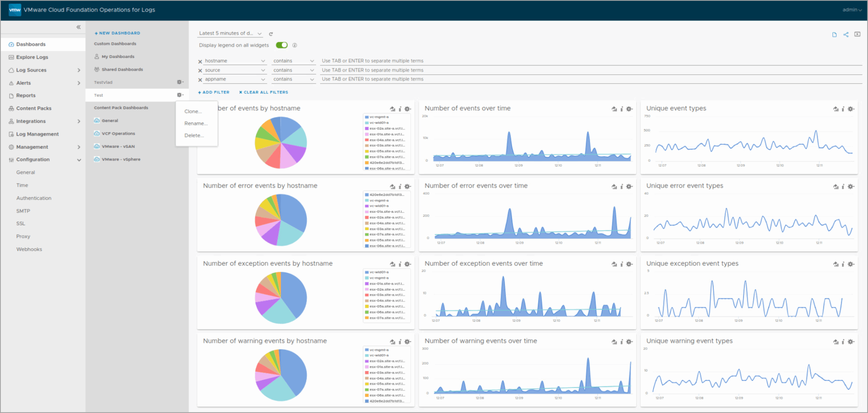Choose Clone in the context menu
This screenshot has width=868, height=413.
click(x=193, y=111)
